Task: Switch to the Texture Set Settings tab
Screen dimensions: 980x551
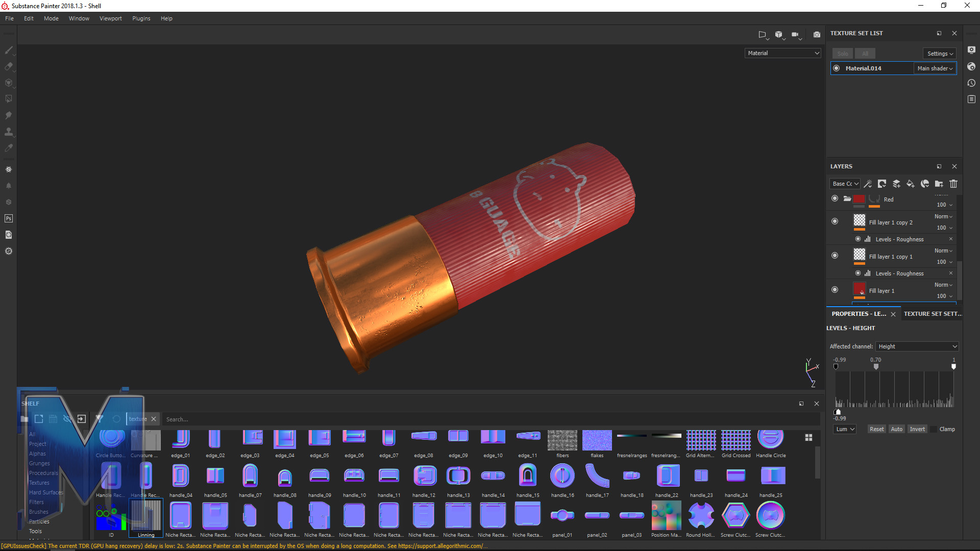Action: (x=933, y=314)
